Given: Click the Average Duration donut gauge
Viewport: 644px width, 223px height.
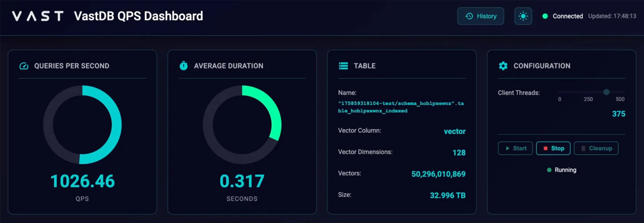Looking at the screenshot, I should pos(242,125).
